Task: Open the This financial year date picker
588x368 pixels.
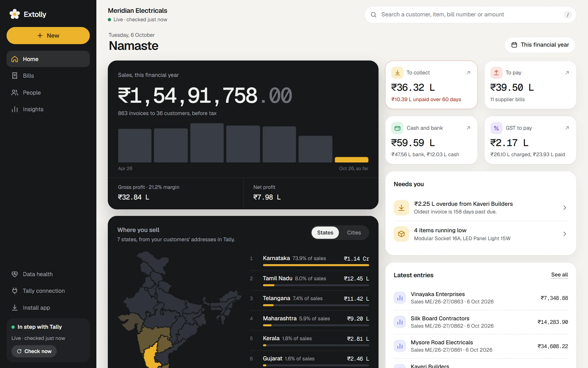Action: (540, 45)
